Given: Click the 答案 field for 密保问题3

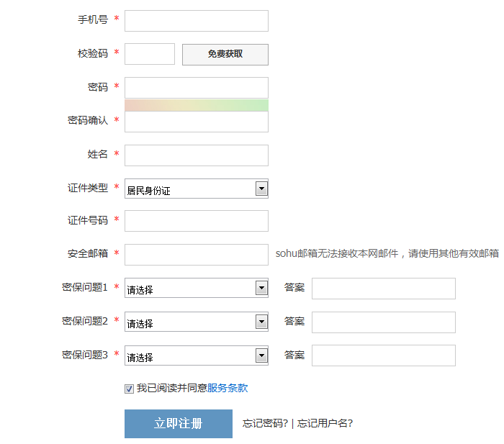Looking at the screenshot, I should pos(383,356).
